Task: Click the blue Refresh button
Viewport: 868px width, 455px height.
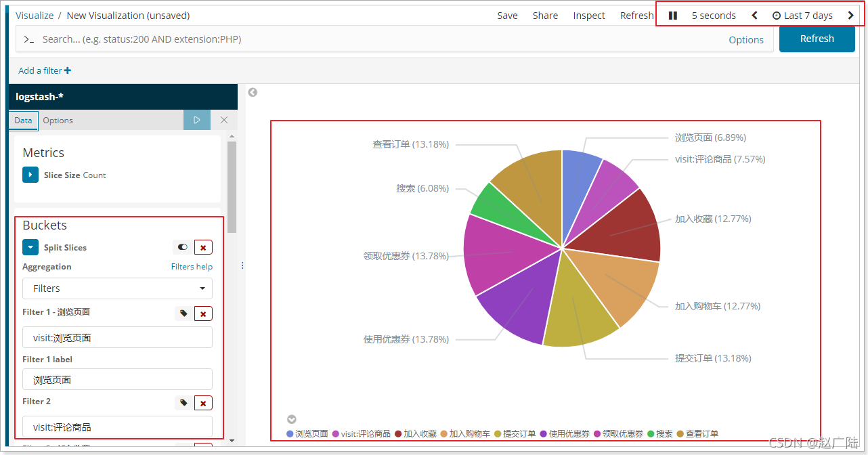Action: coord(817,39)
